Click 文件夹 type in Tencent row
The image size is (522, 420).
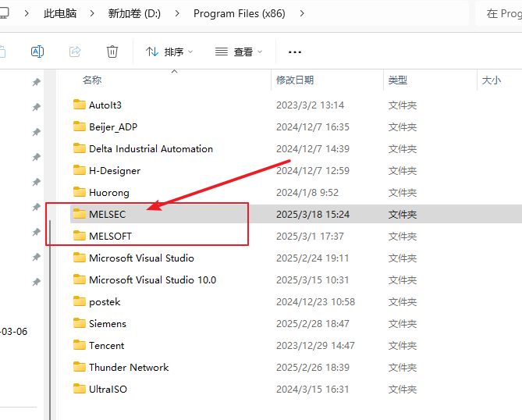pyautogui.click(x=402, y=346)
